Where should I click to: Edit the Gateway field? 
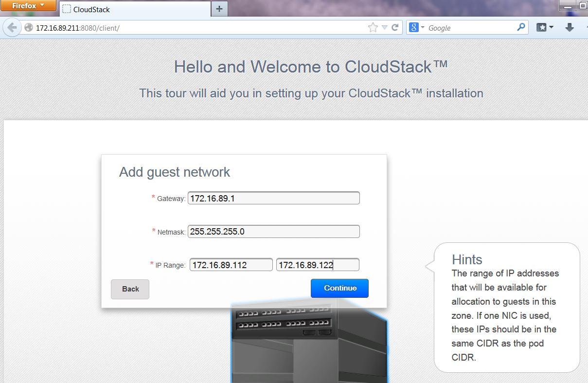click(274, 198)
